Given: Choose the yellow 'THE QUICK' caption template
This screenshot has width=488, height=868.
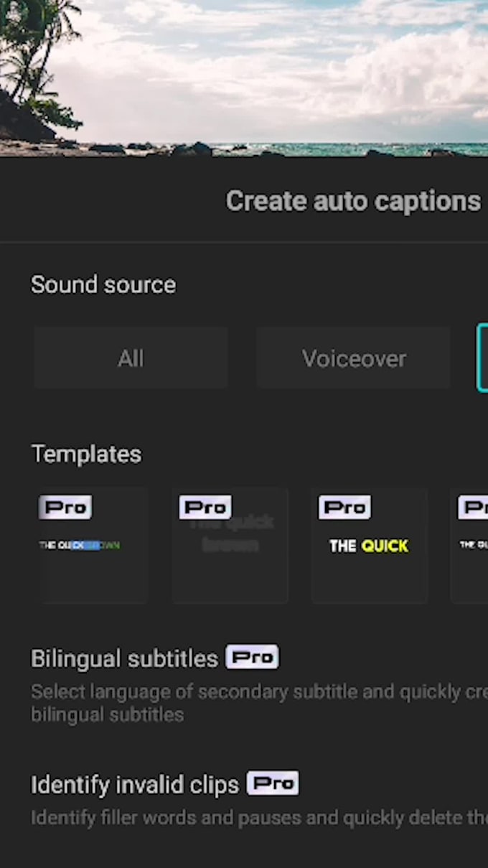Looking at the screenshot, I should (x=370, y=546).
